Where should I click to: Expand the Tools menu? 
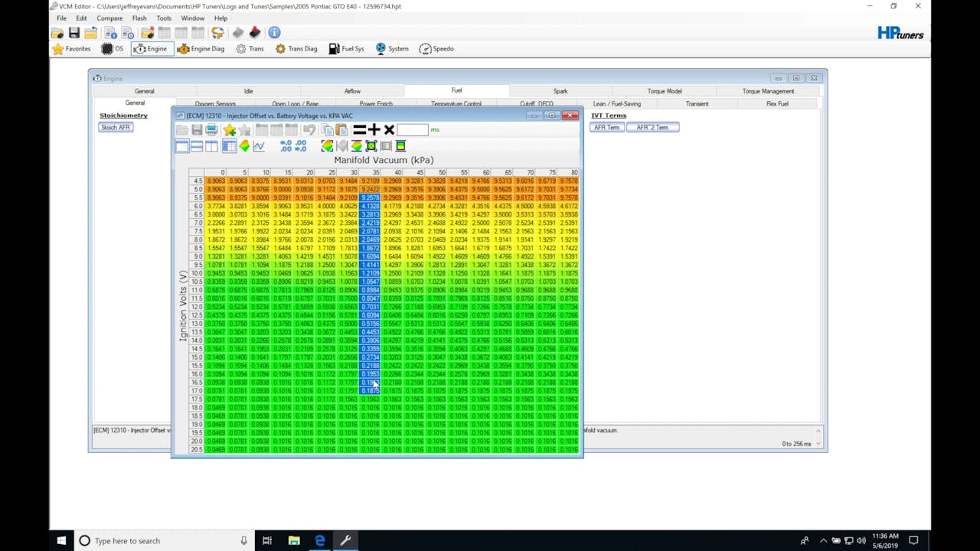164,18
